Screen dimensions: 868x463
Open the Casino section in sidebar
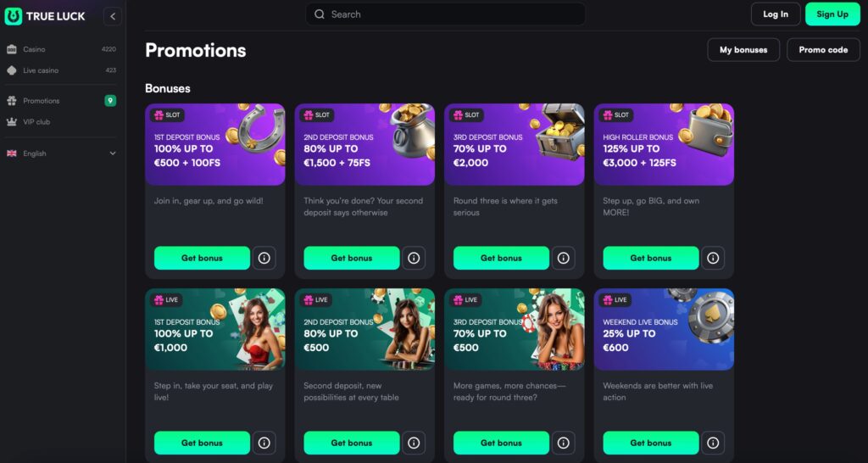coord(61,49)
